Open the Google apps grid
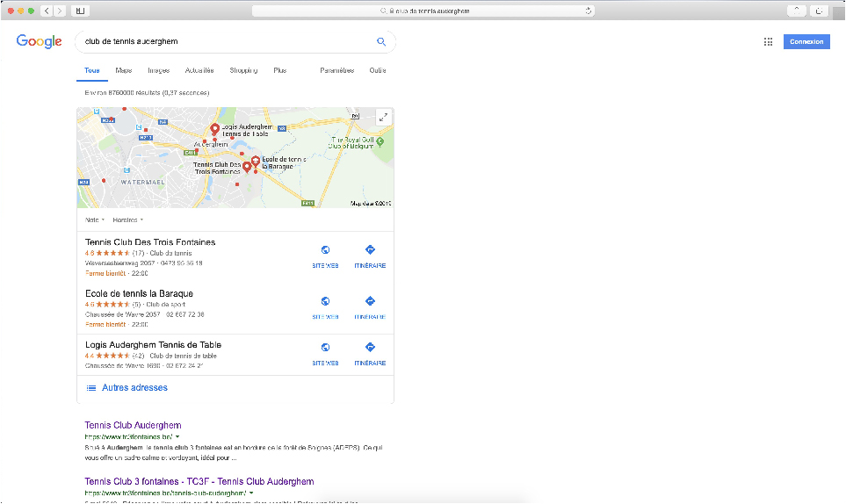The width and height of the screenshot is (846, 504). (769, 41)
